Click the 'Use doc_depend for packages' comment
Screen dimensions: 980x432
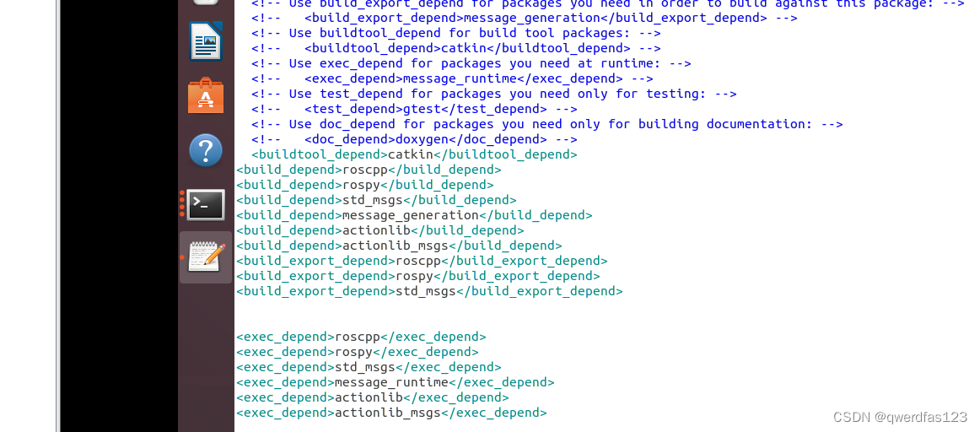click(x=547, y=124)
